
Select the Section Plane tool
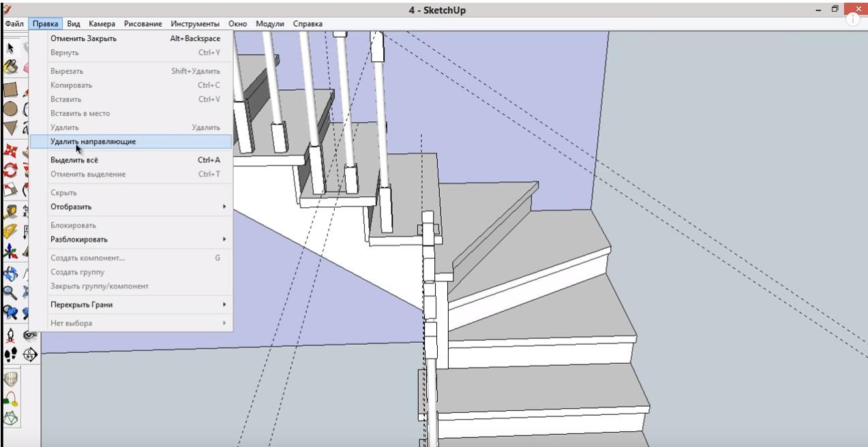coord(30,354)
